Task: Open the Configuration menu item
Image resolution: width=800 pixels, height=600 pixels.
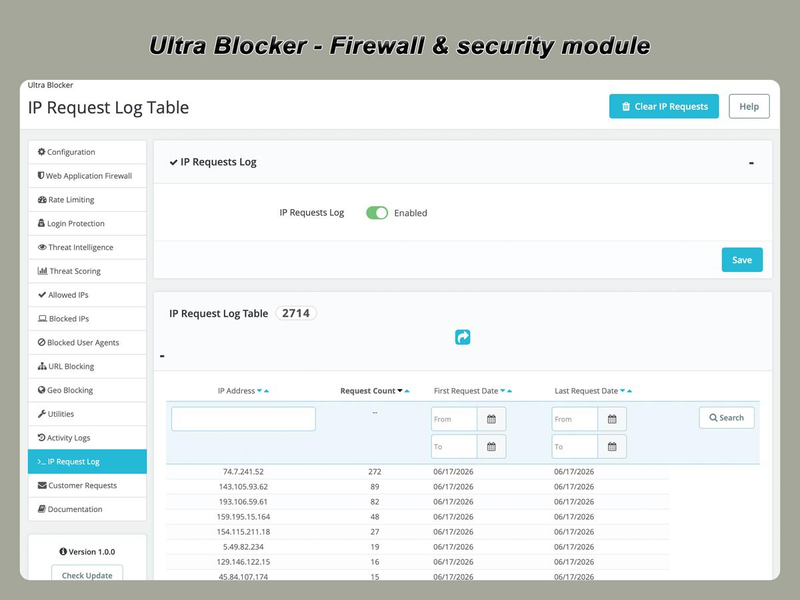Action: 87,152
